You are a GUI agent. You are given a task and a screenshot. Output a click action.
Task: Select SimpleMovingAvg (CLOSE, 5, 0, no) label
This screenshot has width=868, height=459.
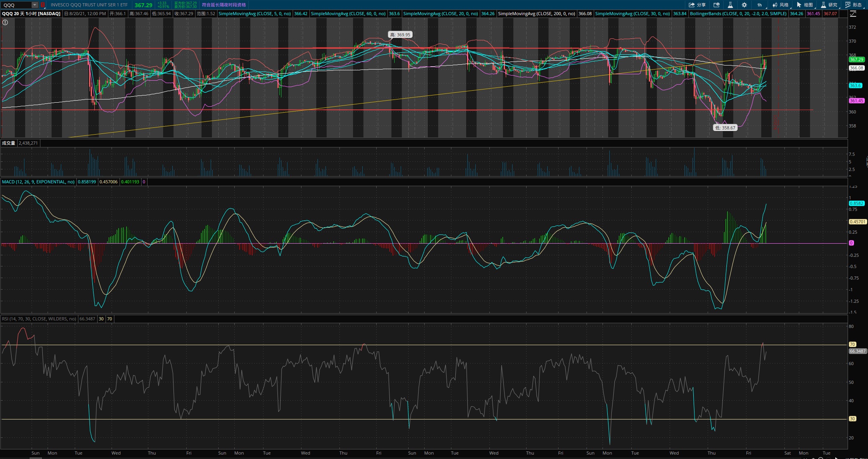pyautogui.click(x=255, y=14)
